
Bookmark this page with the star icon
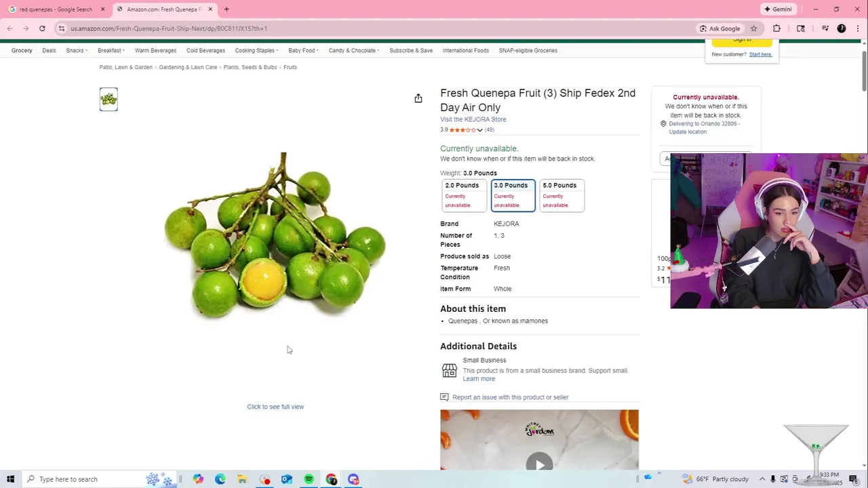coord(753,28)
